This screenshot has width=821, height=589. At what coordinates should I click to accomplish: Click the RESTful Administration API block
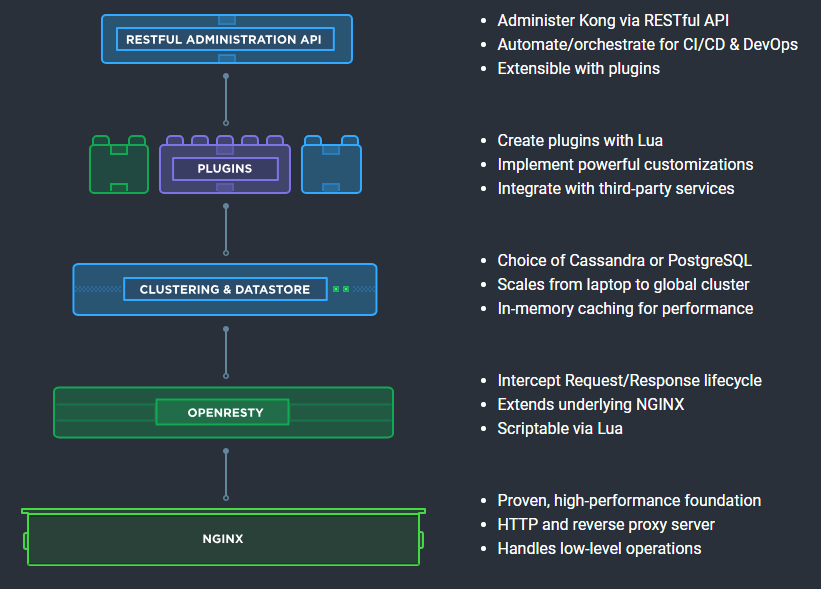click(x=227, y=39)
